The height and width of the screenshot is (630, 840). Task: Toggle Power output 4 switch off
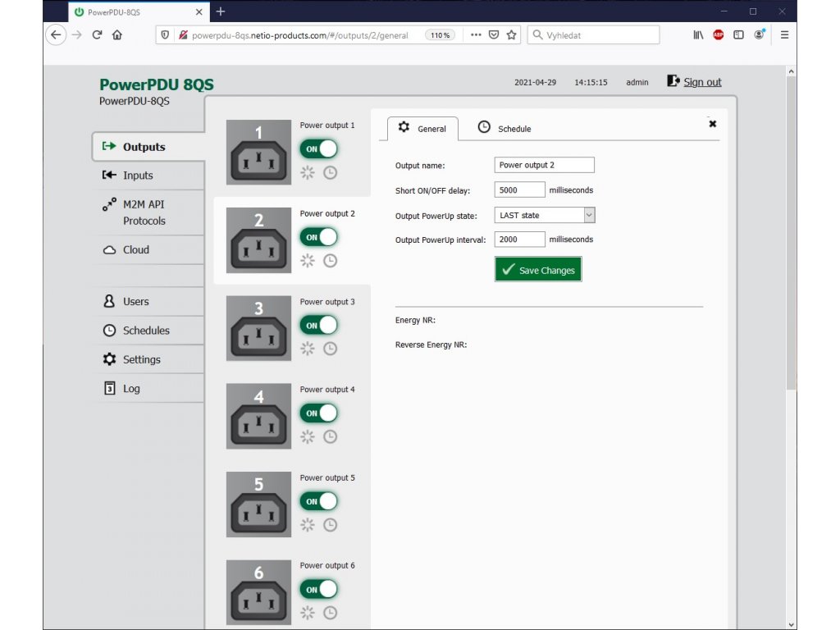click(x=319, y=413)
